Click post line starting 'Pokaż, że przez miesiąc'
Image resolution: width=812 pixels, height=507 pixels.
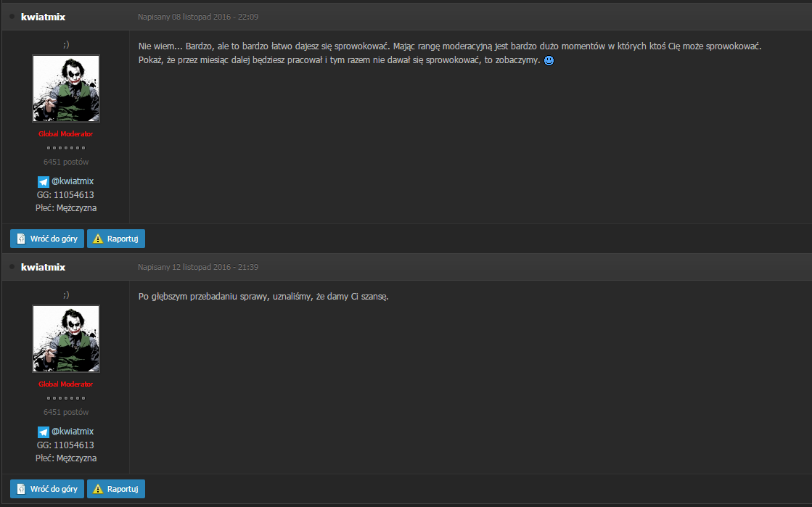click(x=339, y=61)
